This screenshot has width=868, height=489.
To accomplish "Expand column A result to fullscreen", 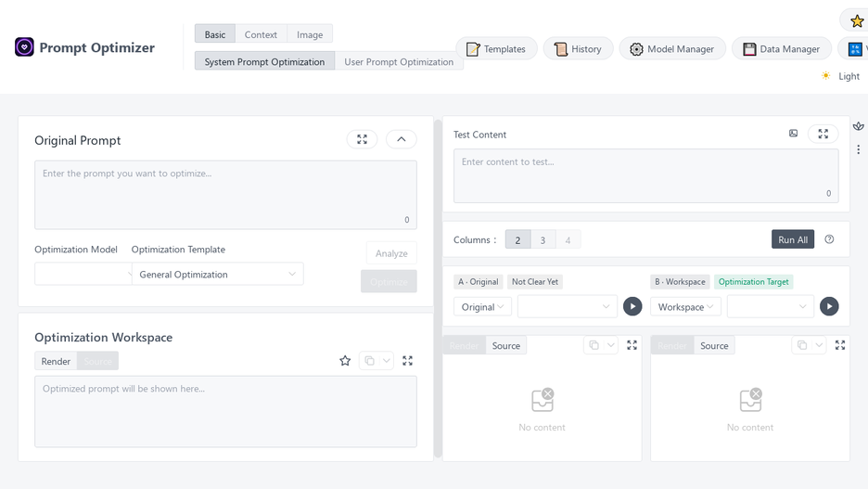I will point(632,345).
